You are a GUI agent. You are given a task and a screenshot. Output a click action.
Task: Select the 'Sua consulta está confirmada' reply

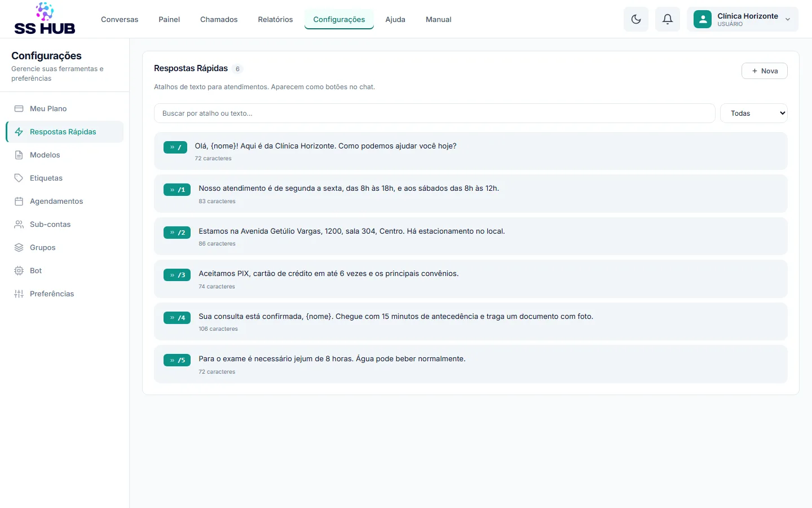pos(396,316)
